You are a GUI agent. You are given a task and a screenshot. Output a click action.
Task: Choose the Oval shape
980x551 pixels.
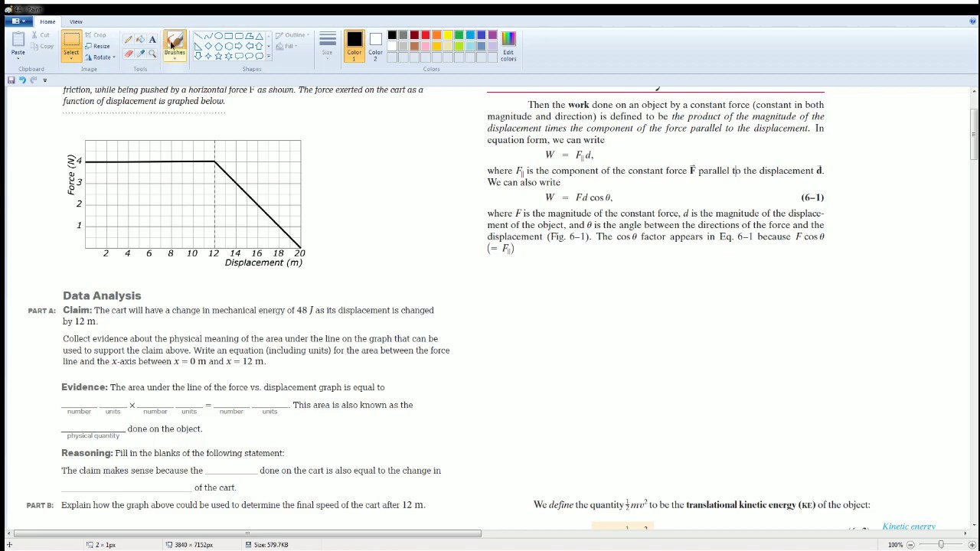click(x=218, y=36)
